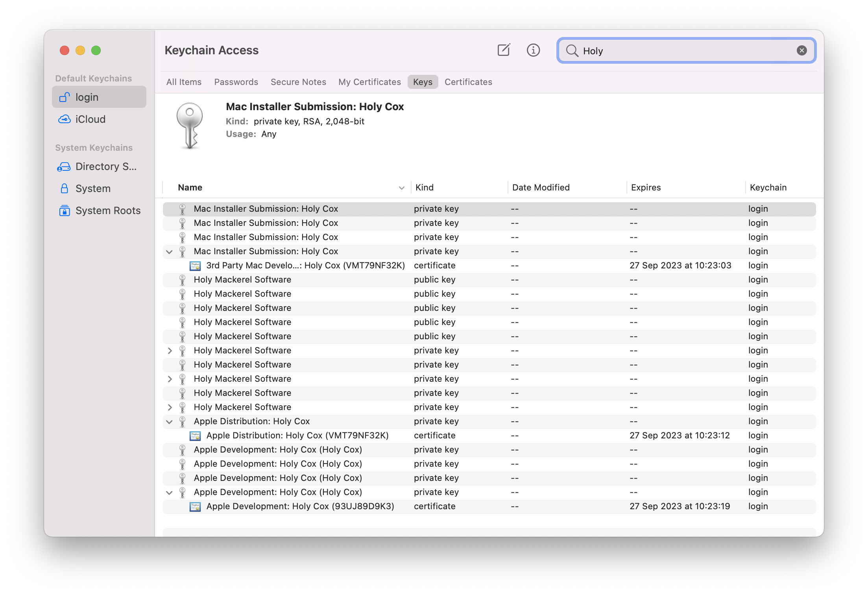The width and height of the screenshot is (868, 595).
Task: Open the My Certificates tab
Action: 369,82
